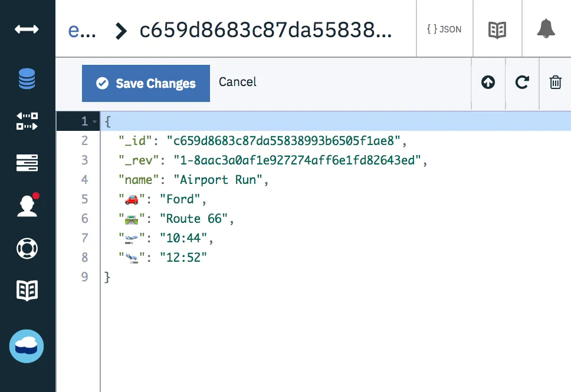
Task: Collapse the JSON object at line 1
Action: [x=95, y=121]
